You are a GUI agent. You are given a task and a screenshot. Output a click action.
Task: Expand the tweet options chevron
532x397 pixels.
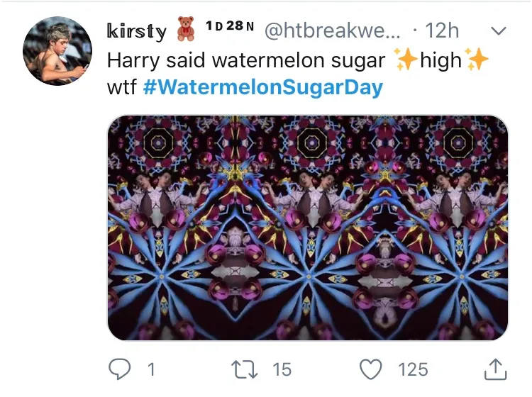tap(499, 31)
